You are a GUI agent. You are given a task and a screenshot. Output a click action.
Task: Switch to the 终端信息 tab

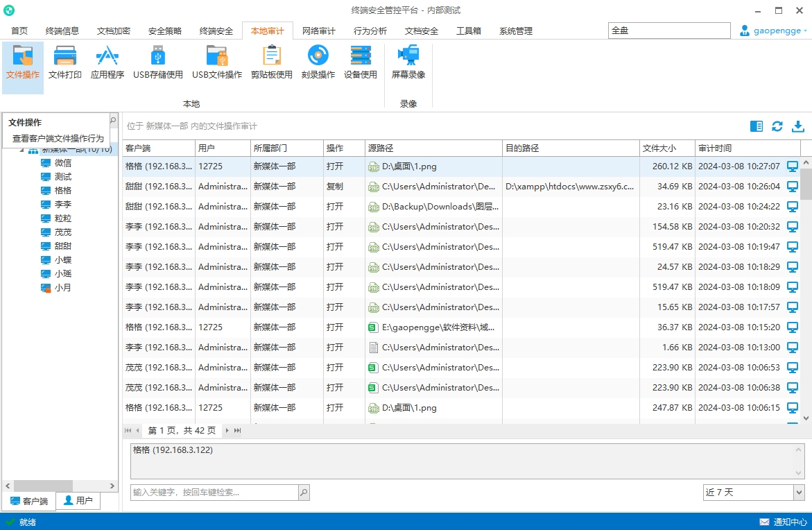click(x=62, y=31)
